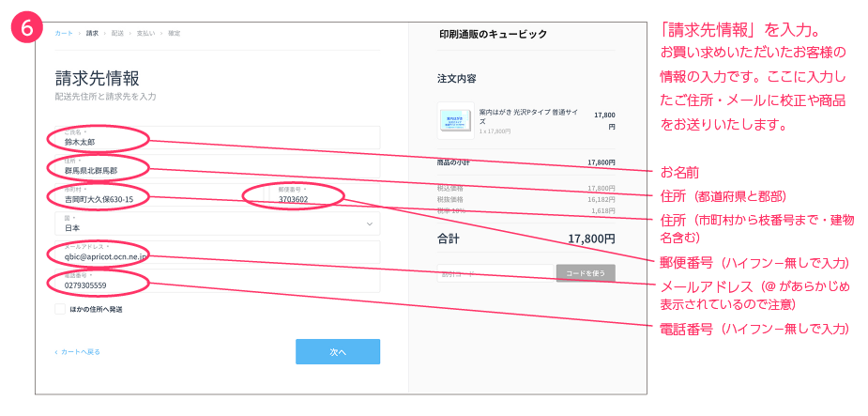868x416 pixels.
Task: Click the 印刷通販のキュービック store title
Action: (493, 34)
